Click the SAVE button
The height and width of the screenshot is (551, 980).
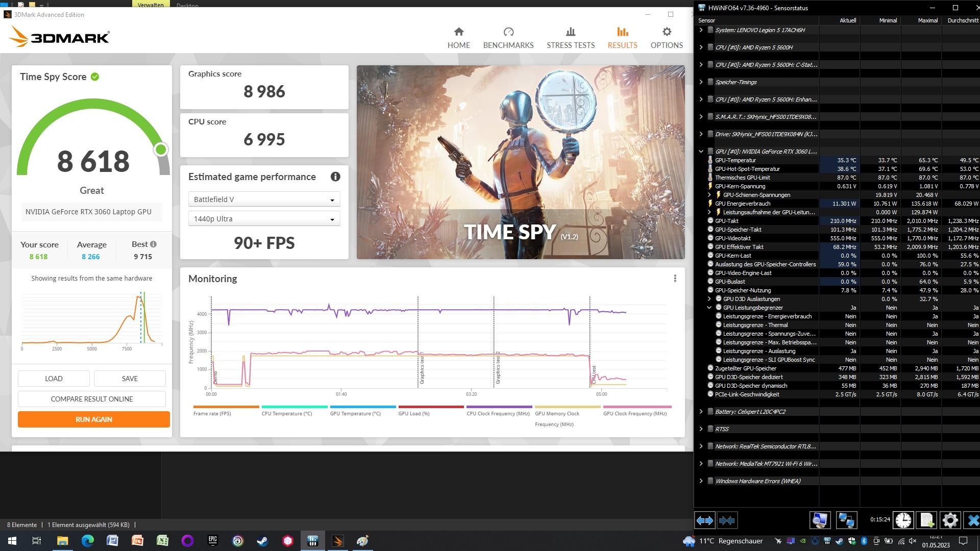pyautogui.click(x=130, y=379)
